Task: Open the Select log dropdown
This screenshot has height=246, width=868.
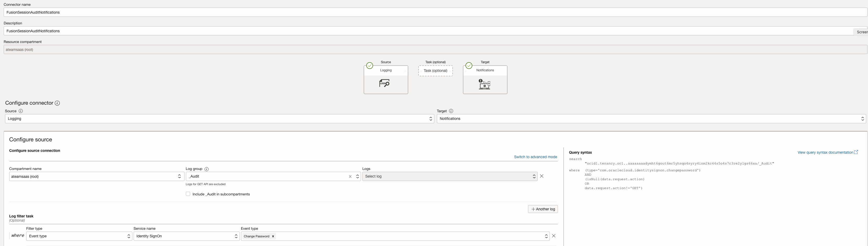Action: [x=449, y=177]
